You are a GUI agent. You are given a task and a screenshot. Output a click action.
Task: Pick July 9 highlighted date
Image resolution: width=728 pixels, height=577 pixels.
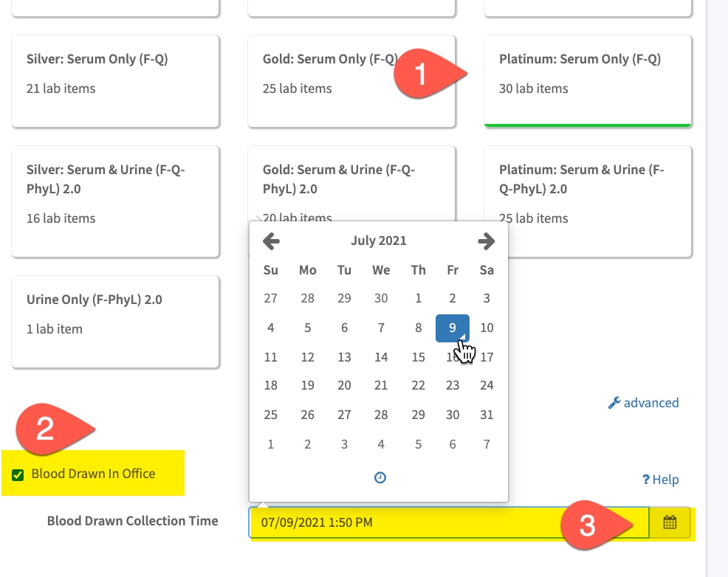coord(452,328)
